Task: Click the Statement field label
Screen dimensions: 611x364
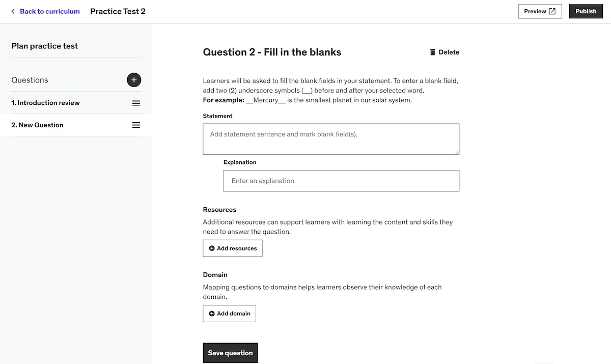Action: point(217,116)
